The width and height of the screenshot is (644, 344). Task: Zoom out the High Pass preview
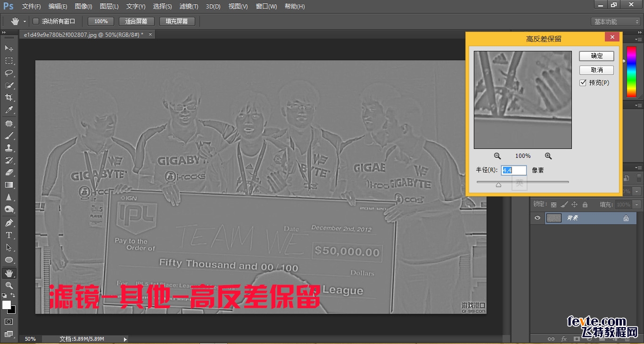497,156
